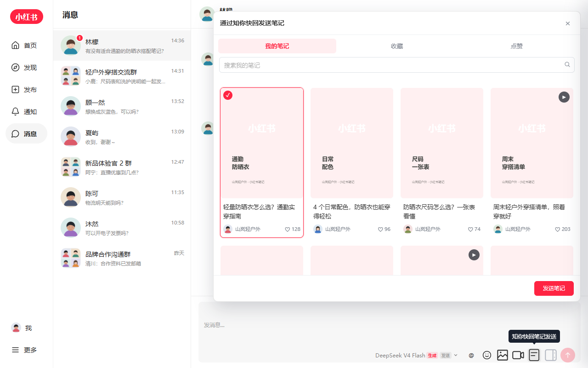This screenshot has width=588, height=368.
Task: Like the note with 96 likes
Action: [x=380, y=229]
